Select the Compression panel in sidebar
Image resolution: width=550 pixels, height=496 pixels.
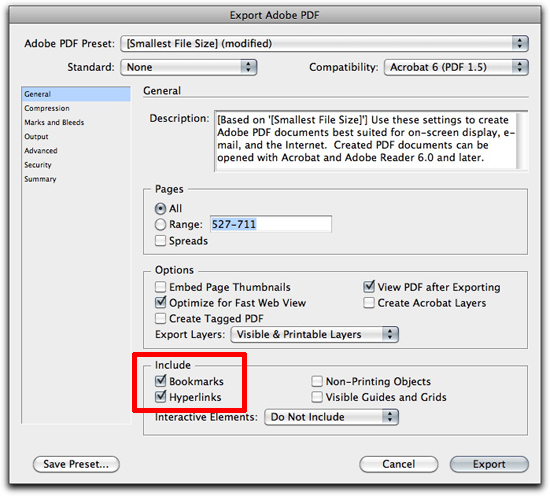(x=47, y=108)
